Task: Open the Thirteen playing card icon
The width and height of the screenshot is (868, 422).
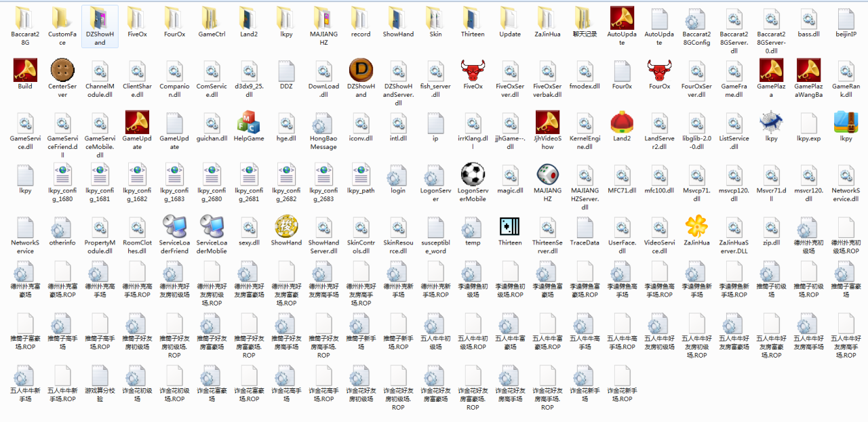Action: [x=510, y=227]
